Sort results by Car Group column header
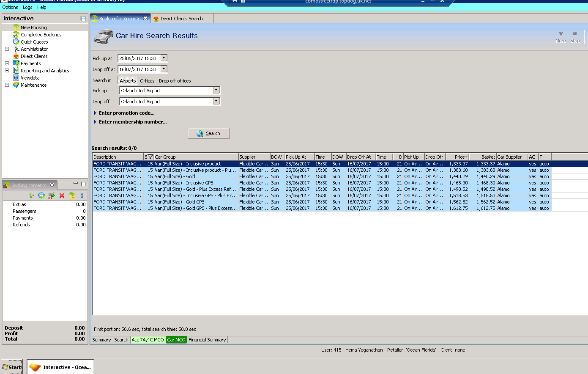 (196, 157)
